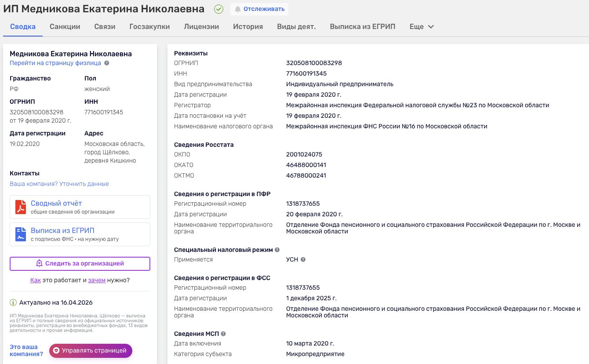
Task: Open Перейти на страницу физлица link
Action: click(x=55, y=63)
